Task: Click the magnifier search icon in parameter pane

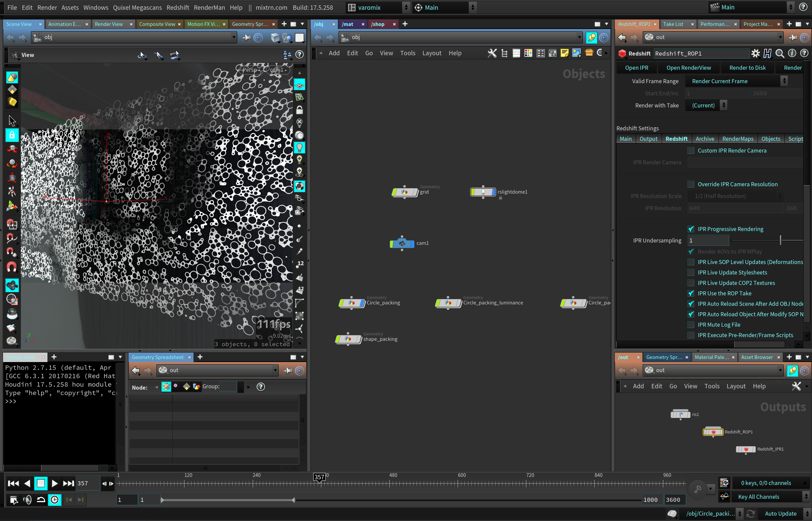Action: (780, 54)
